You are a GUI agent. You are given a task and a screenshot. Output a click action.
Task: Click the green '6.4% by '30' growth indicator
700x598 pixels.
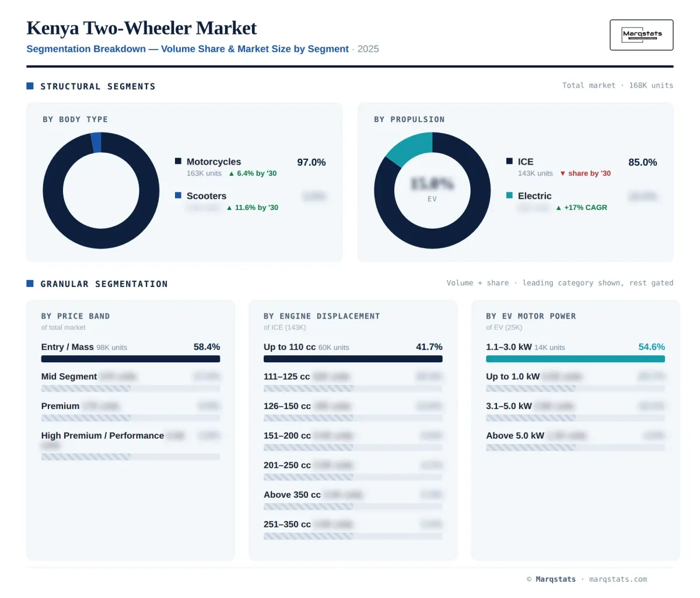(253, 173)
